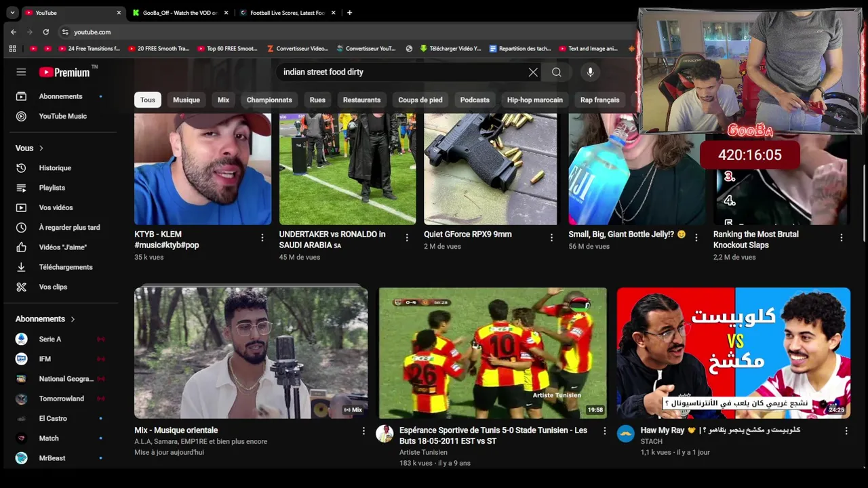868x488 pixels.
Task: Open options menu for Haw My Ray video
Action: 846,431
